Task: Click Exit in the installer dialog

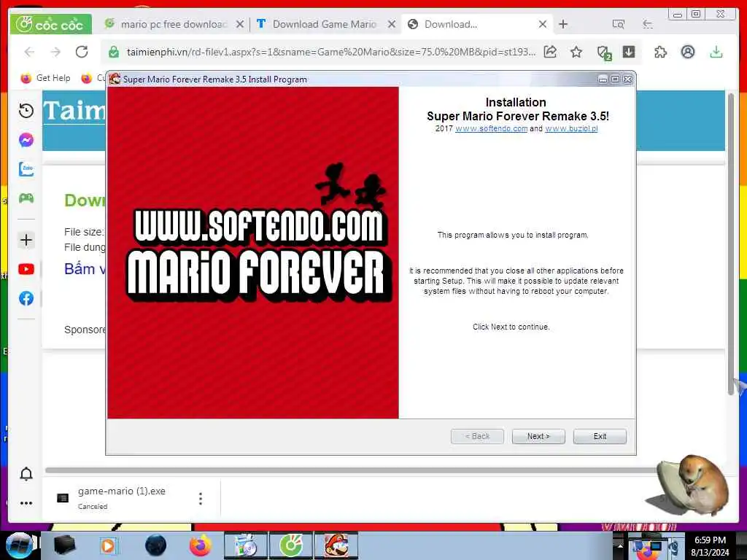Action: pos(600,436)
